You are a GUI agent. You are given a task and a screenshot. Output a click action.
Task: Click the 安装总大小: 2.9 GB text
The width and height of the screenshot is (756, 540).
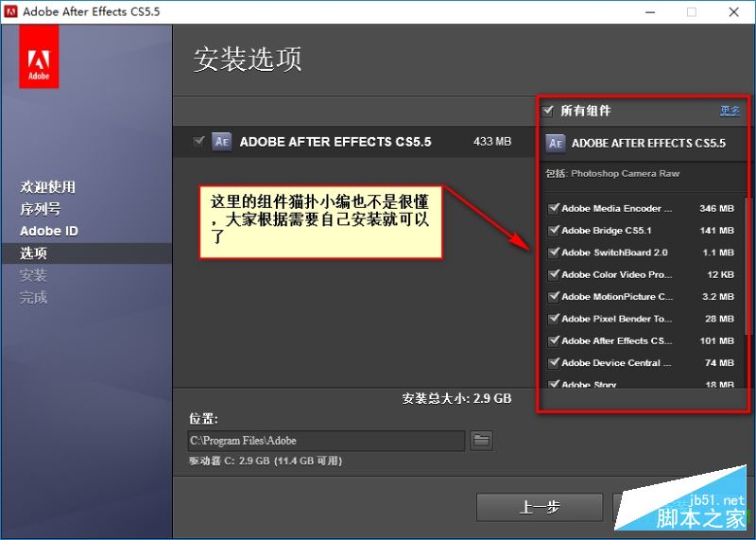click(456, 398)
